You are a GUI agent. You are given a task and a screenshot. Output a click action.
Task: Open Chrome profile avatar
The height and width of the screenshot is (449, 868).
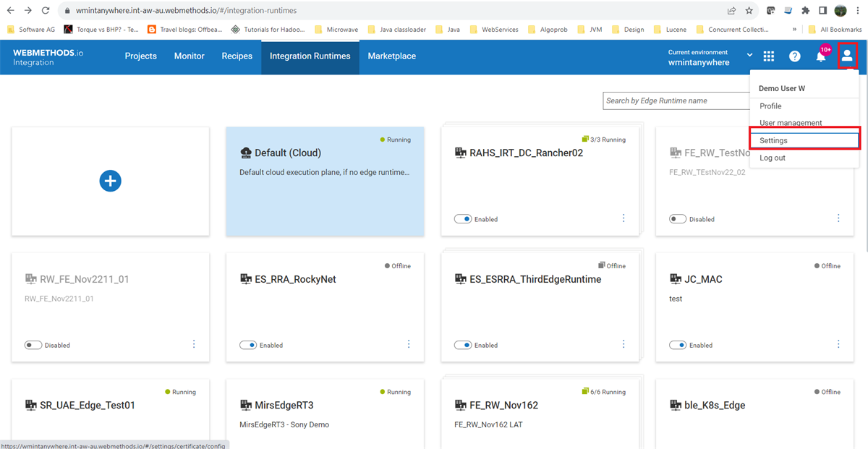click(x=841, y=11)
